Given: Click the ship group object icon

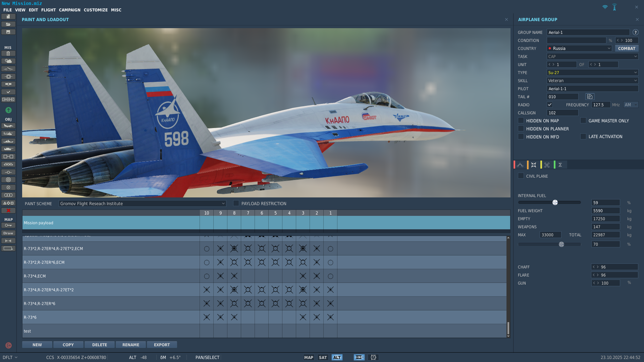Looking at the screenshot, I should [8, 141].
